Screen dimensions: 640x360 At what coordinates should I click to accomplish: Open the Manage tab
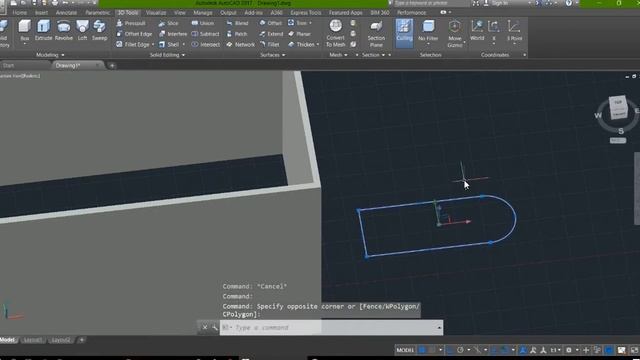(202, 13)
